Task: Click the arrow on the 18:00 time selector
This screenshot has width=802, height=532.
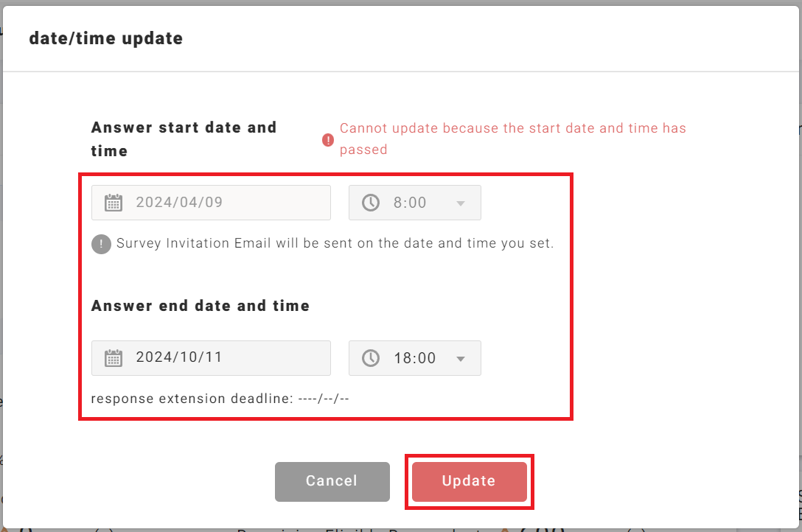Action: (x=461, y=359)
